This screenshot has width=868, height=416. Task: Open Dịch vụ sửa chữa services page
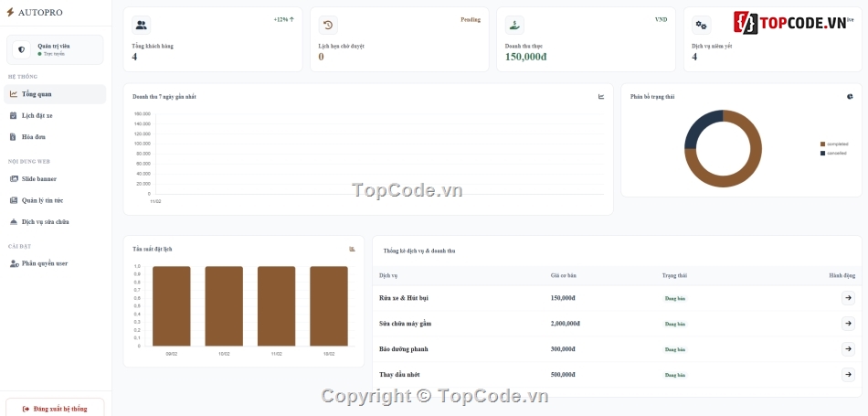click(55, 221)
